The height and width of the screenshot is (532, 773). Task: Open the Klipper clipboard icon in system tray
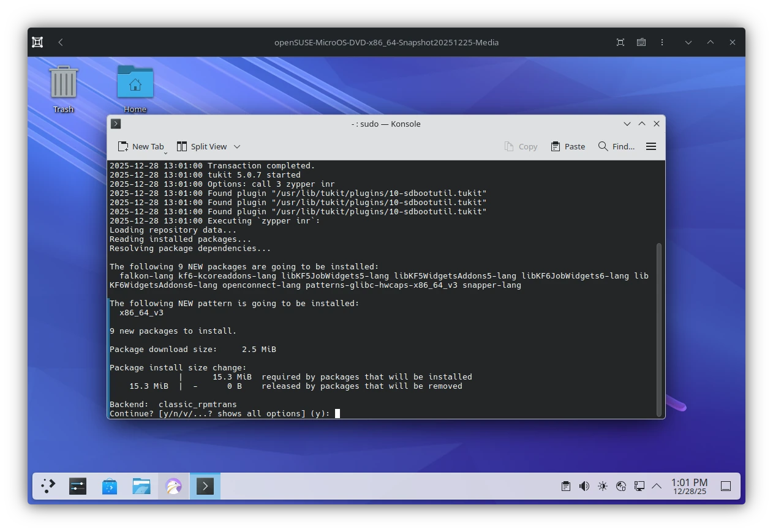click(x=565, y=485)
